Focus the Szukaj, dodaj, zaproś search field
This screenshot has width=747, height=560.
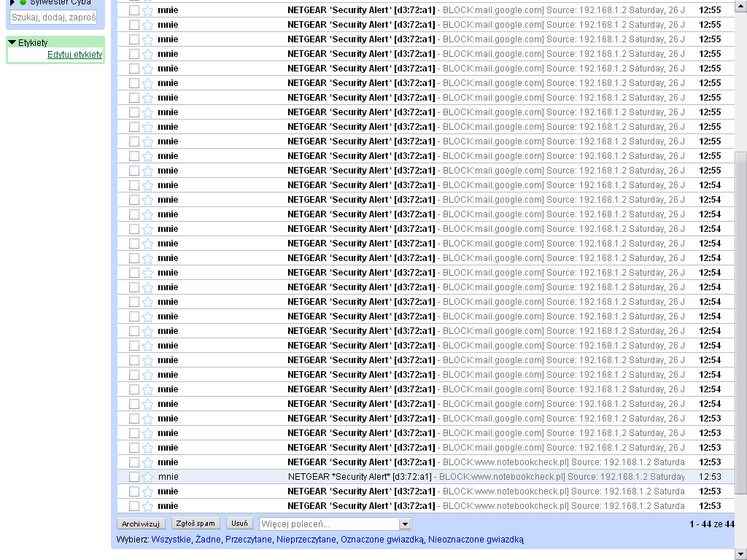tap(53, 17)
